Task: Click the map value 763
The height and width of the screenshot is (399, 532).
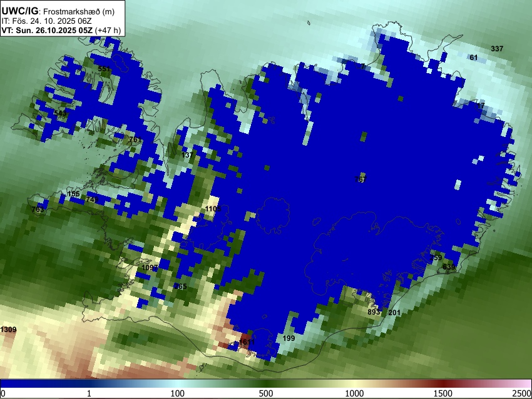Action: tap(38, 210)
